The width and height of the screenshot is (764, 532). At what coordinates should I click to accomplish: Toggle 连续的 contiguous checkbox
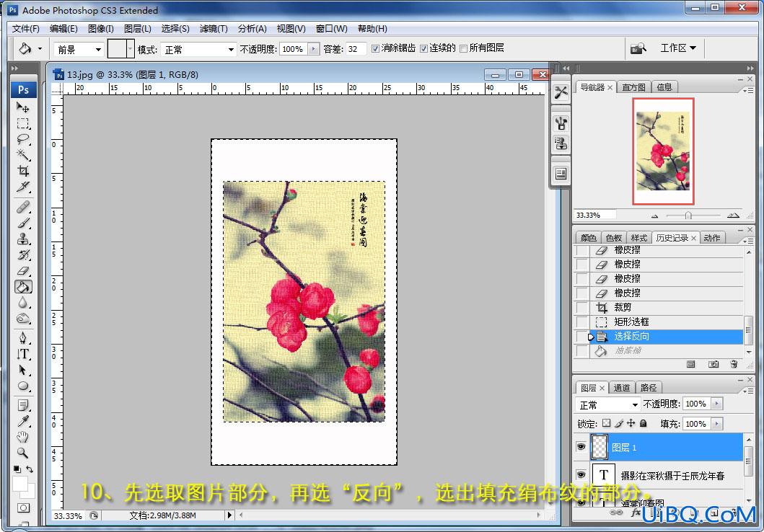point(423,48)
